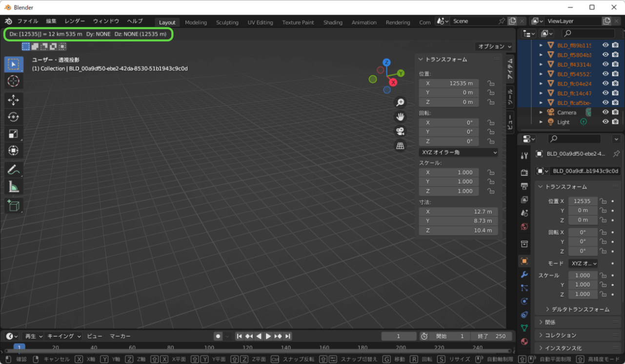Expand the BLD_ff5804b outliner entry

click(x=541, y=55)
